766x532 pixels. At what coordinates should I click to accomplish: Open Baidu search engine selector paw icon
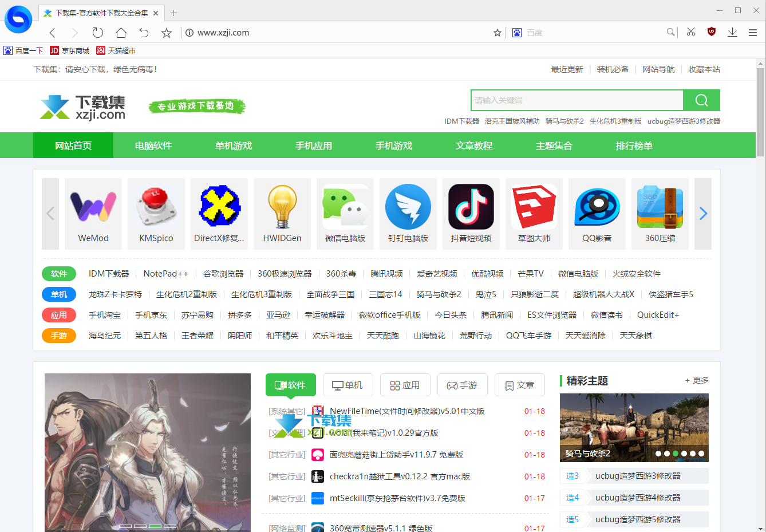[517, 33]
